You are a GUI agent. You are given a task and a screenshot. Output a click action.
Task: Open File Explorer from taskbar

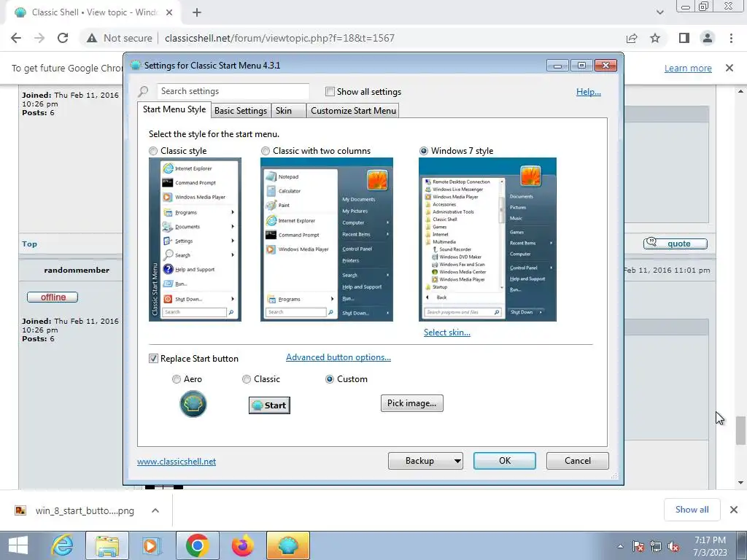pyautogui.click(x=107, y=545)
